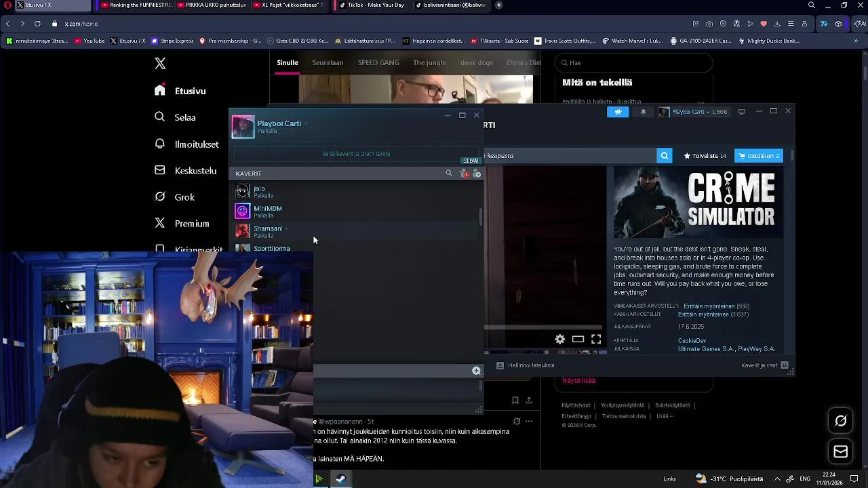The height and width of the screenshot is (488, 868).
Task: Open YouTube bookmark in bookmarks bar
Action: [x=90, y=41]
